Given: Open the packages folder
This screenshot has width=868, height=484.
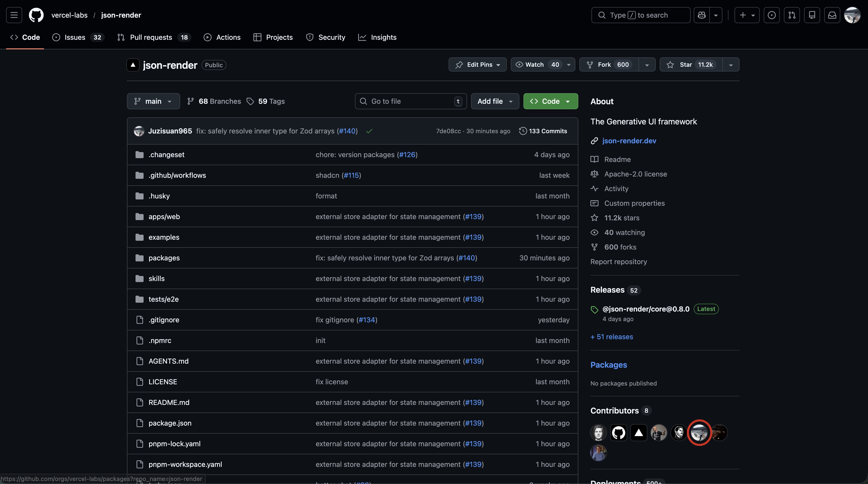Looking at the screenshot, I should tap(164, 258).
